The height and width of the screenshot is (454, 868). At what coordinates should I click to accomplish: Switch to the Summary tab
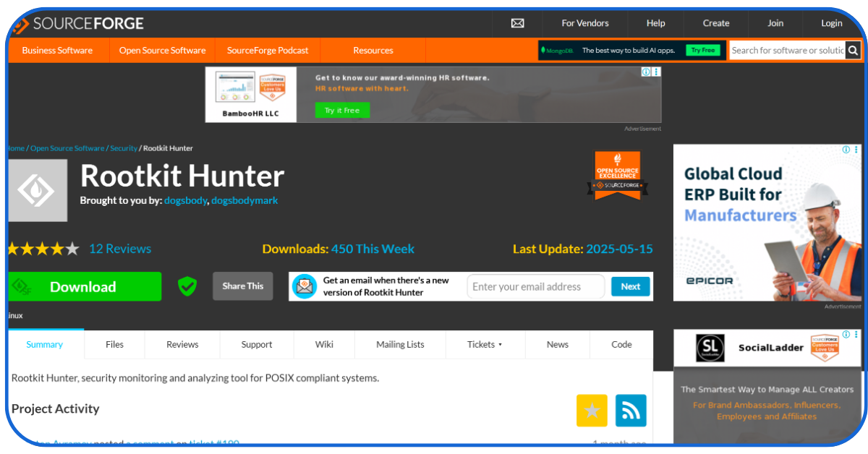tap(45, 345)
